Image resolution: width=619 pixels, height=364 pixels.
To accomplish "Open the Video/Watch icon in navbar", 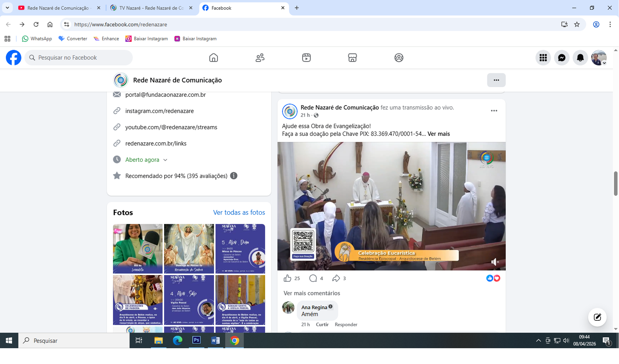I will (306, 58).
